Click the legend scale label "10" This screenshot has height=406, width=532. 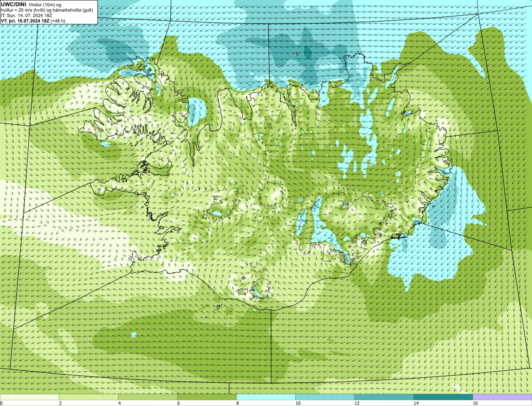click(x=298, y=403)
